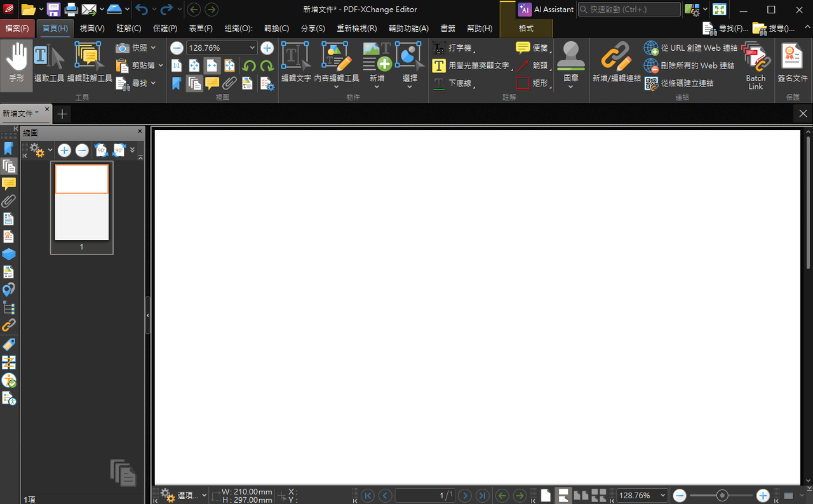813x504 pixels.
Task: Open the Layers pane in left sidebar
Action: (8, 255)
